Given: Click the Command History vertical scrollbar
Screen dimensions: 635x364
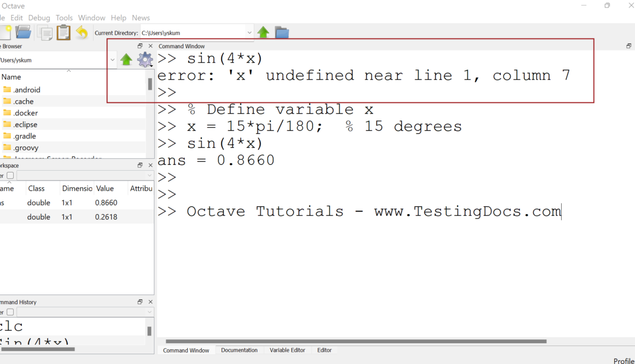Looking at the screenshot, I should pos(149,331).
